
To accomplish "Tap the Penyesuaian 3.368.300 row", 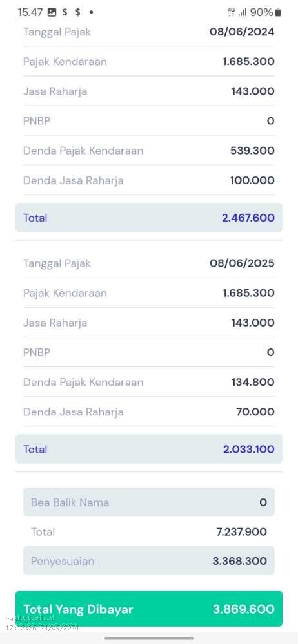I will click(x=149, y=561).
